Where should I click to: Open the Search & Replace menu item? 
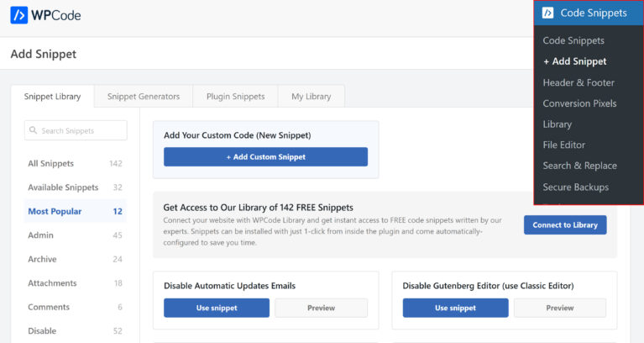pyautogui.click(x=579, y=166)
